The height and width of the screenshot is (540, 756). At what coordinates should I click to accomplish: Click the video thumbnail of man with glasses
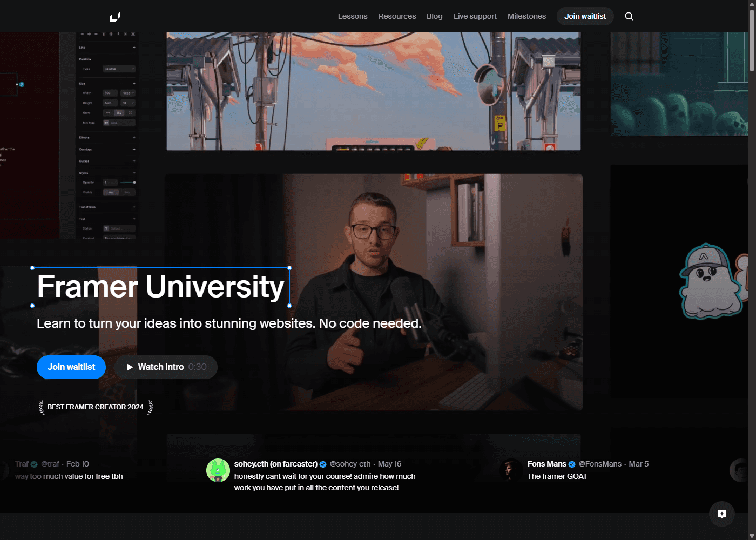click(374, 292)
